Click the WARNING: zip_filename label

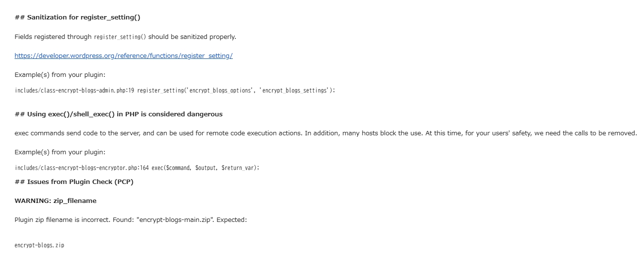click(x=55, y=201)
